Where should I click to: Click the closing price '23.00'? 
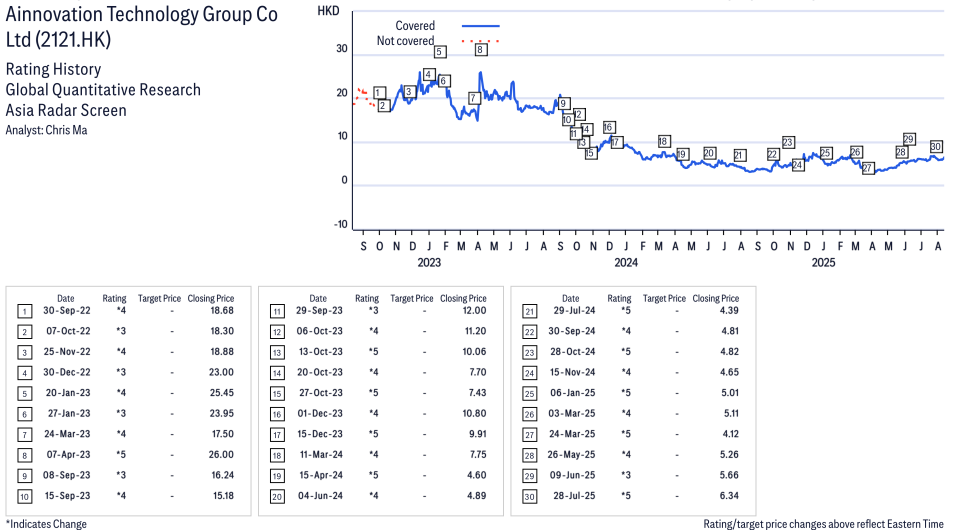tap(222, 372)
